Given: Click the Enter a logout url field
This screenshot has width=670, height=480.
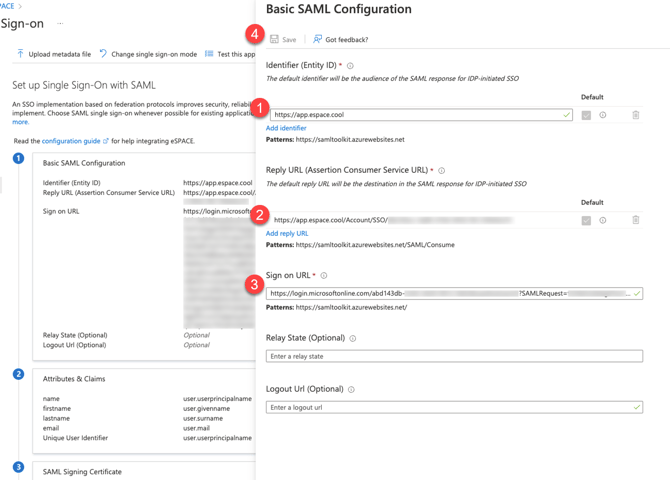Looking at the screenshot, I should 450,407.
